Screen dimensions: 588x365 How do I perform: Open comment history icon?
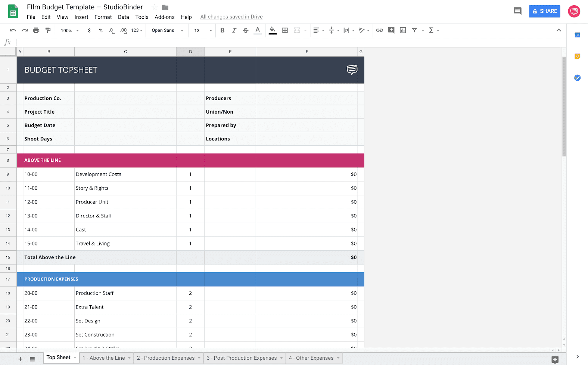click(x=517, y=11)
